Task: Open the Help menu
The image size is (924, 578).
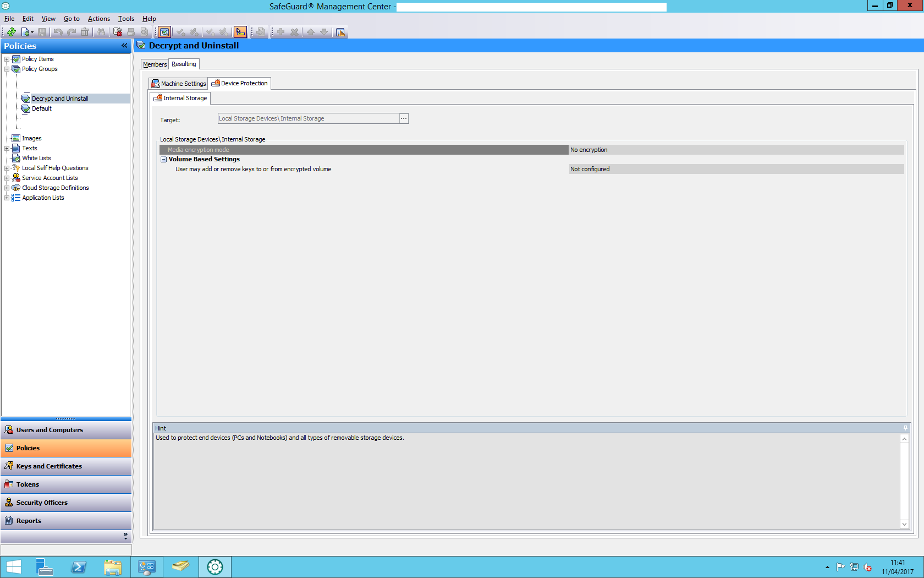Action: [x=149, y=19]
